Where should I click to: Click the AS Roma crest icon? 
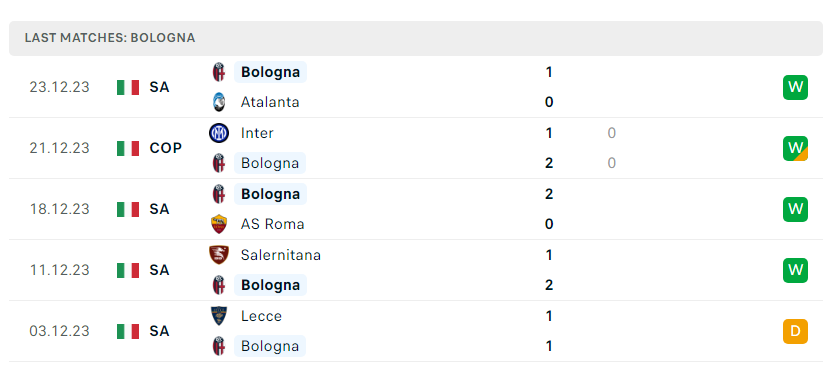(x=218, y=224)
